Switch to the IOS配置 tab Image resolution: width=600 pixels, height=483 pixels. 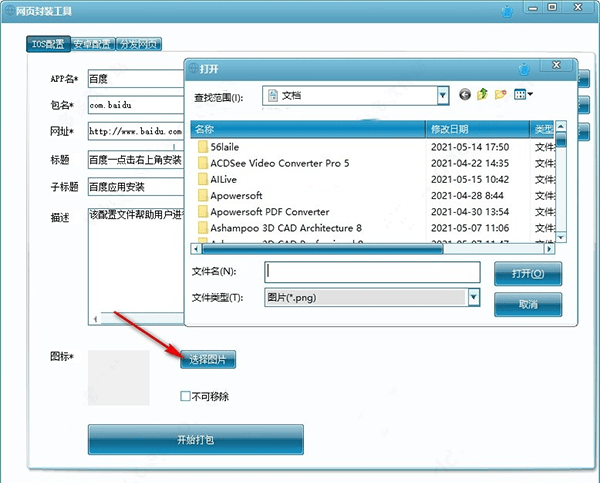48,44
